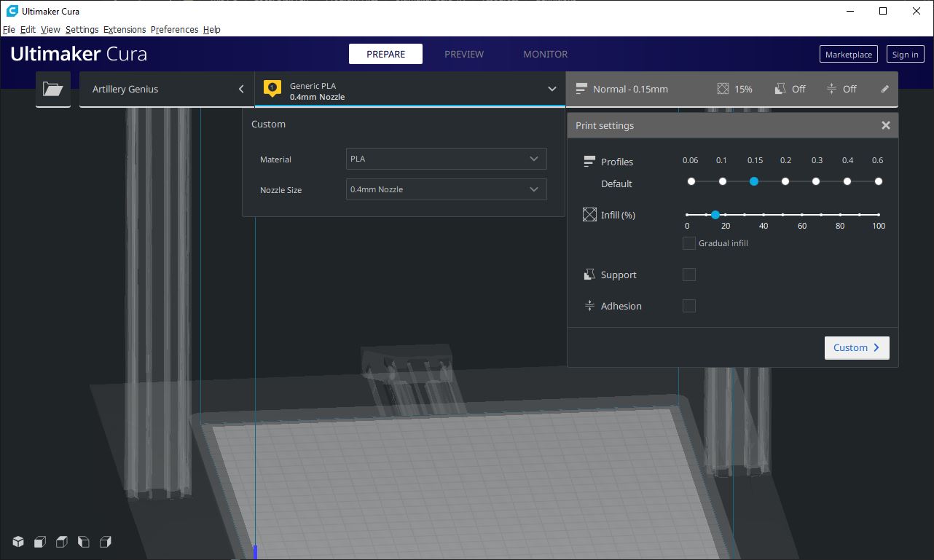
Task: Collapse the Generic PLA configuration chevron
Action: point(552,89)
